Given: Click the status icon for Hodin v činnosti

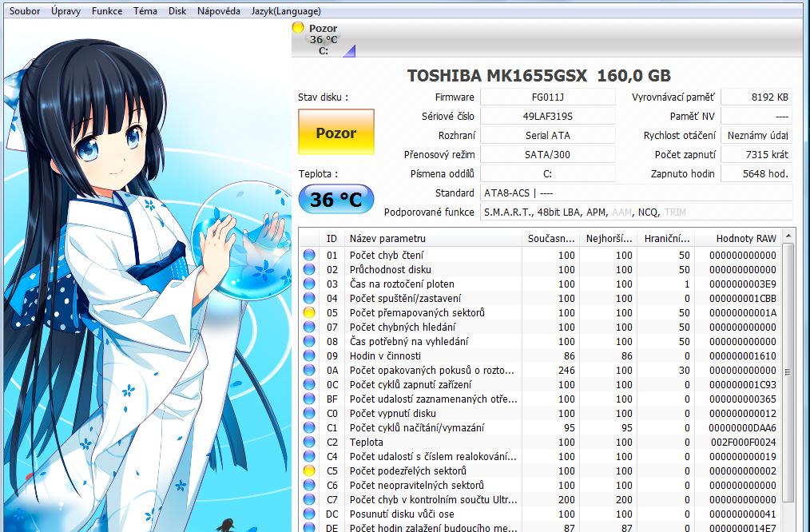Looking at the screenshot, I should pos(309,356).
